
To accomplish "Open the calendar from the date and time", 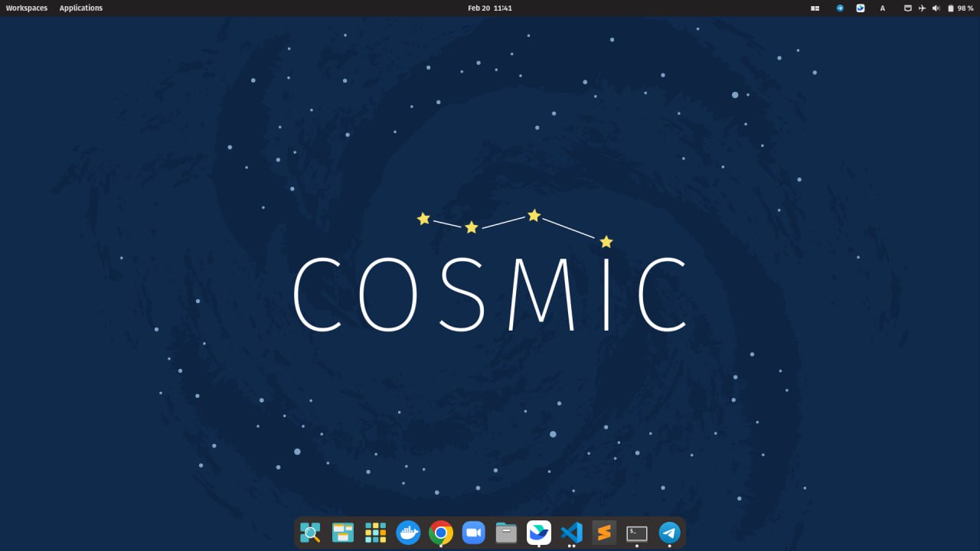I will pyautogui.click(x=490, y=8).
